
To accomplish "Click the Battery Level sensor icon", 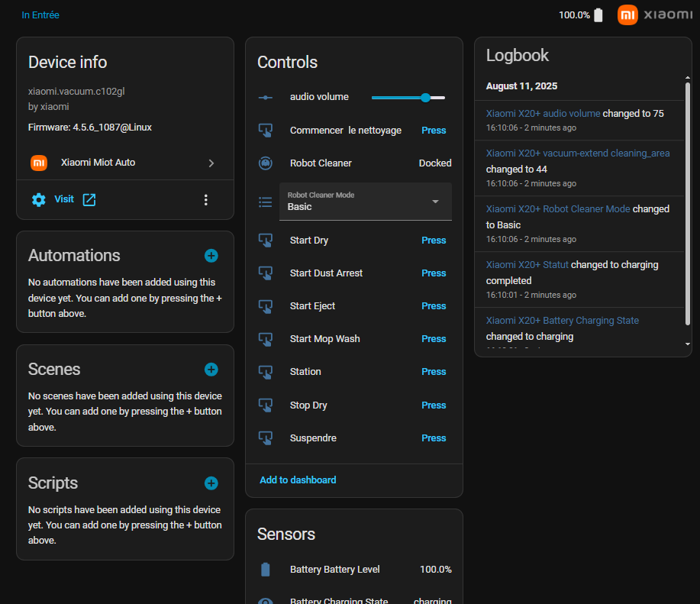I will click(266, 570).
